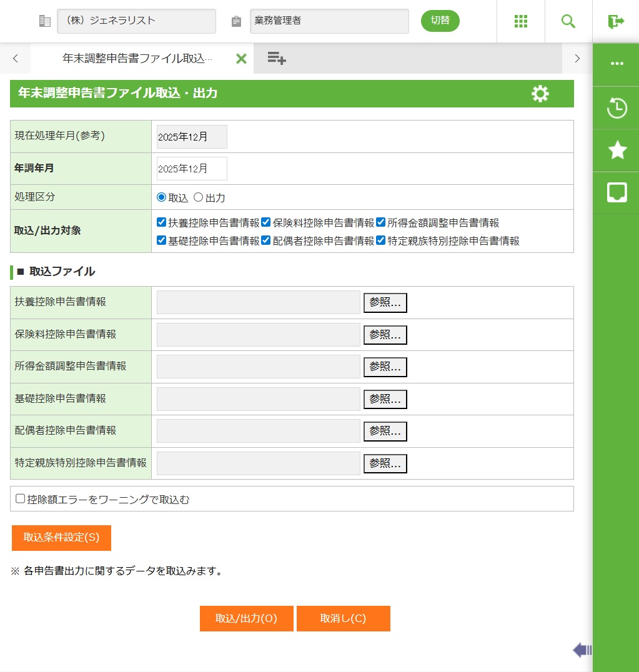This screenshot has height=672, width=639.
Task: Click the add new tab icon
Action: (x=277, y=59)
